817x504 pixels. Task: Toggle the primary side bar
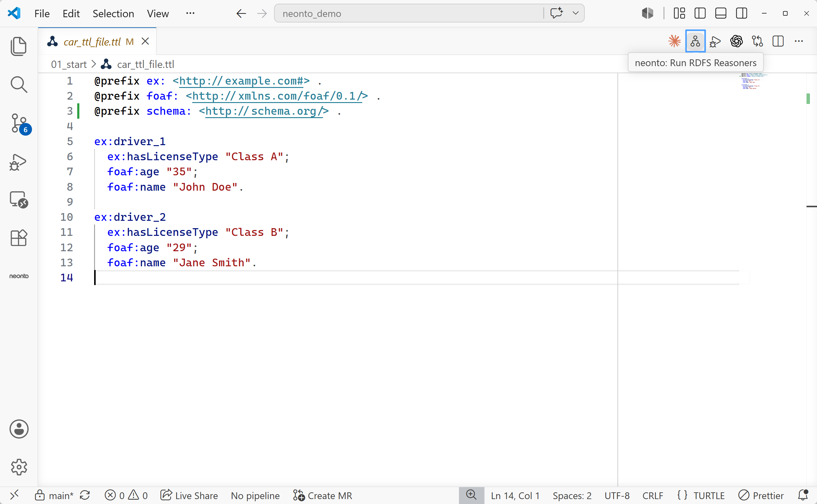[700, 13]
